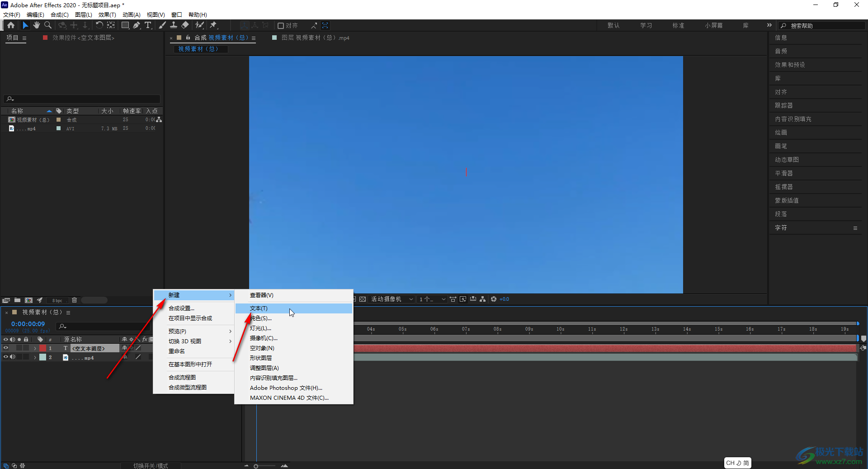Toggle switches/modes at timeline bottom
Image resolution: width=868 pixels, height=469 pixels.
(x=151, y=466)
